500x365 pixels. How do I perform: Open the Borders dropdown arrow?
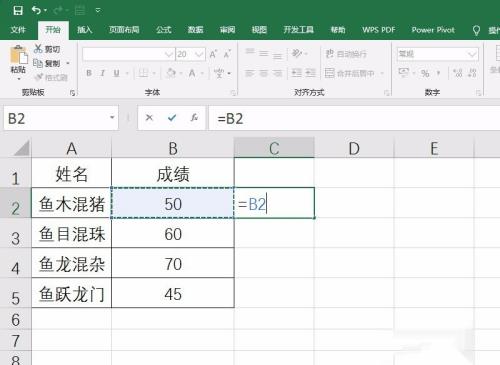point(154,73)
